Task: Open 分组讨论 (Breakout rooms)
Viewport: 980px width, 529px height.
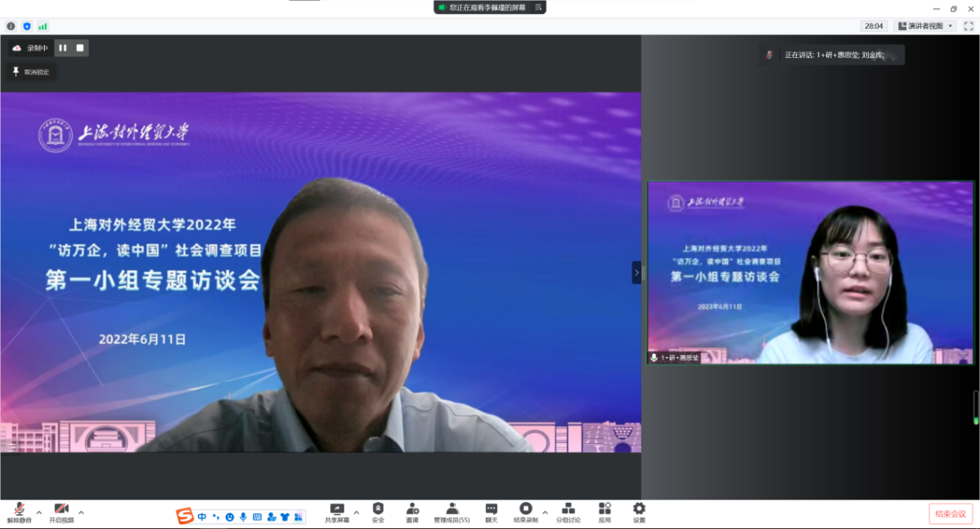Action: click(568, 512)
